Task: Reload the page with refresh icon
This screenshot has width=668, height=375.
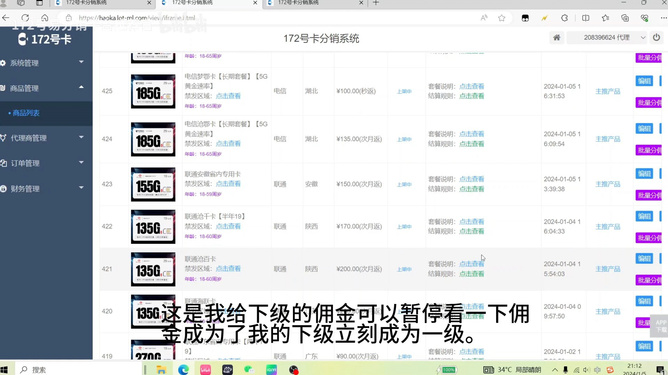Action: click(25, 18)
